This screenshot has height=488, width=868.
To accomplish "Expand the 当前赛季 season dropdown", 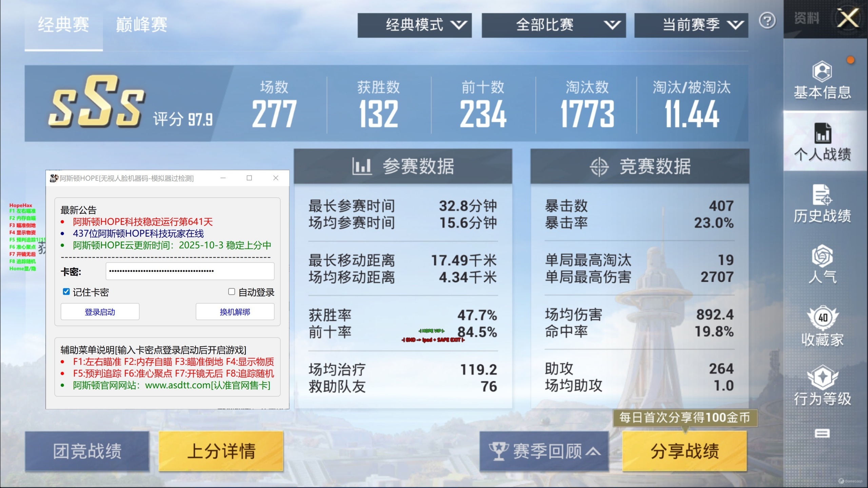I will tap(691, 25).
